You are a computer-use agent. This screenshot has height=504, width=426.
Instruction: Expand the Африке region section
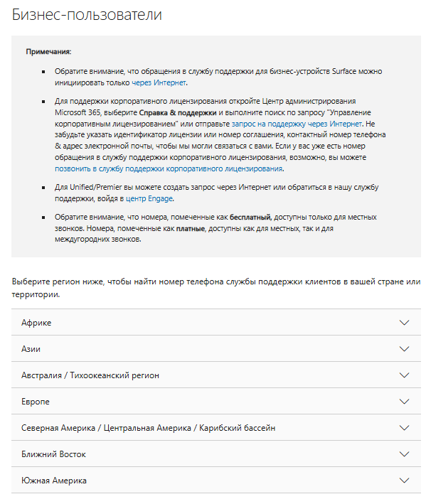[216, 323]
